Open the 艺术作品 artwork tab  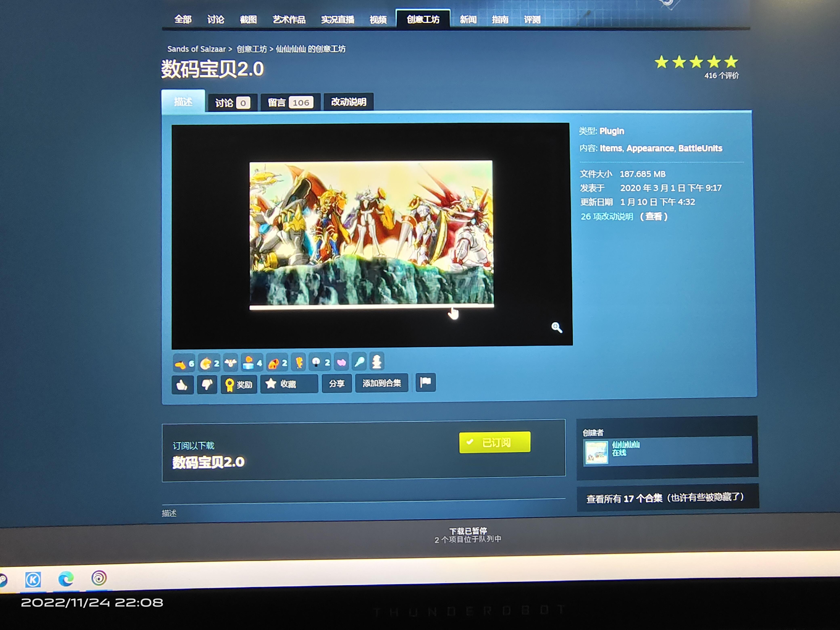click(x=289, y=19)
